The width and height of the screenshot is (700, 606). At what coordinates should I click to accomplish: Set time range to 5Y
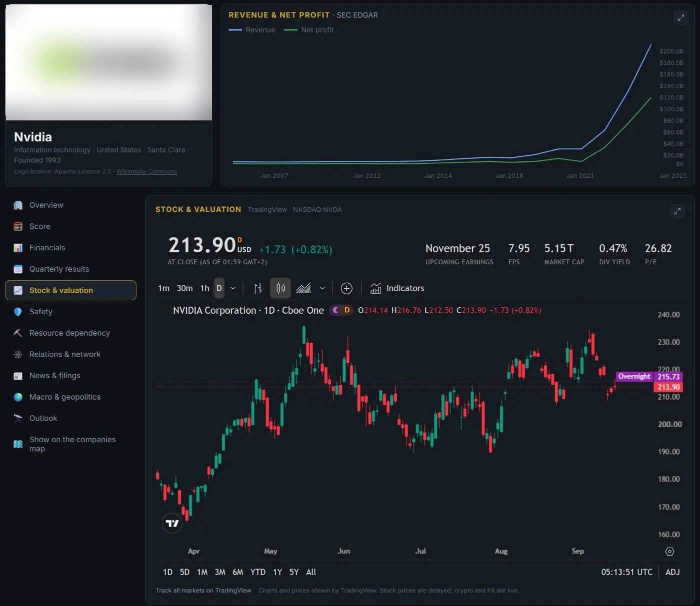[x=294, y=572]
